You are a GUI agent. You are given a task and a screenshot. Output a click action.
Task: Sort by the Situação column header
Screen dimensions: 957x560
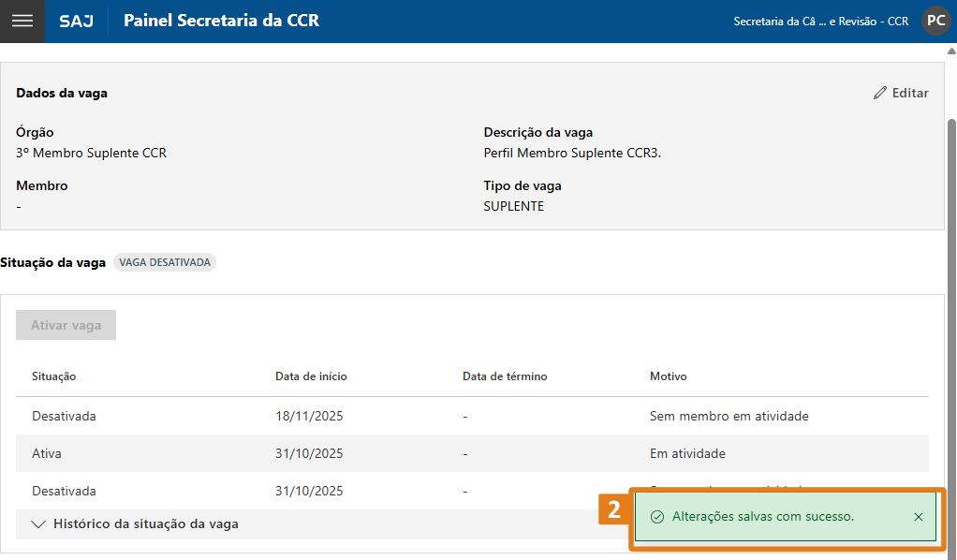pyautogui.click(x=53, y=376)
